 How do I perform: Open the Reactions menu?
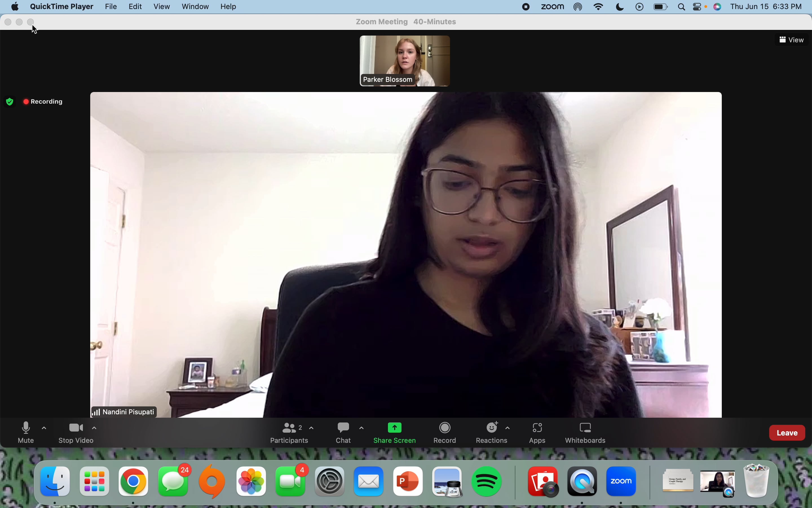point(492,433)
